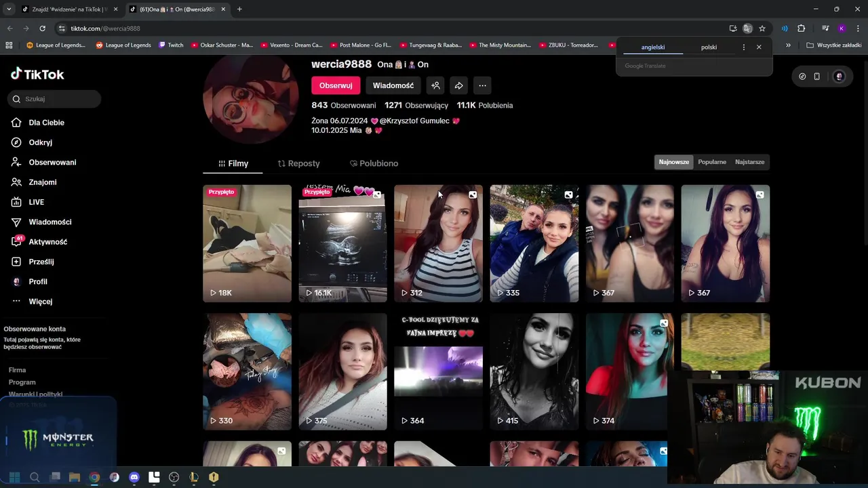868x488 pixels.
Task: Open Wiadomości sidebar icon
Action: 16,222
